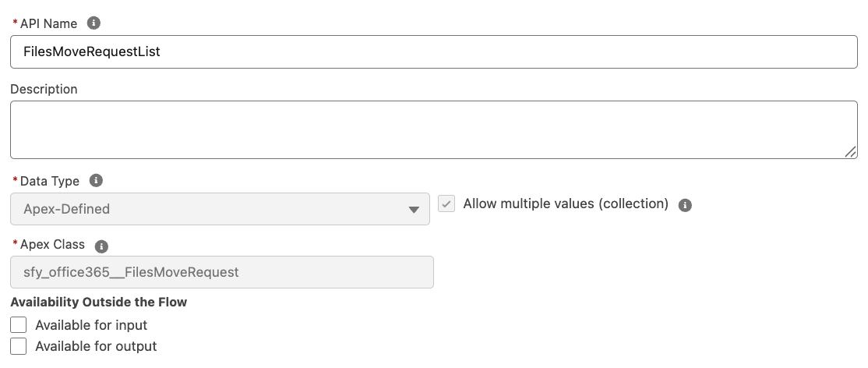Click the 'Apex Class' field label
This screenshot has width=868, height=368.
click(52, 245)
